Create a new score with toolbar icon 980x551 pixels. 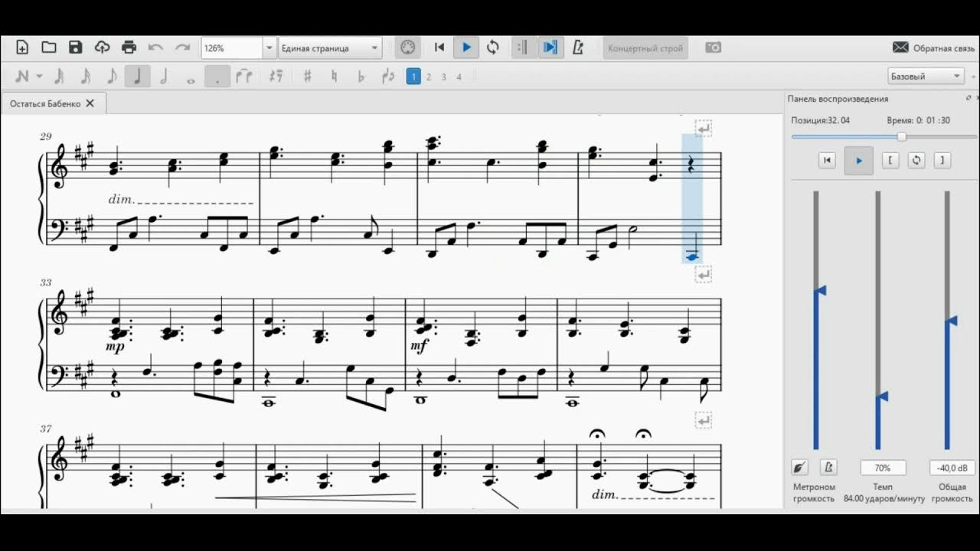tap(22, 47)
